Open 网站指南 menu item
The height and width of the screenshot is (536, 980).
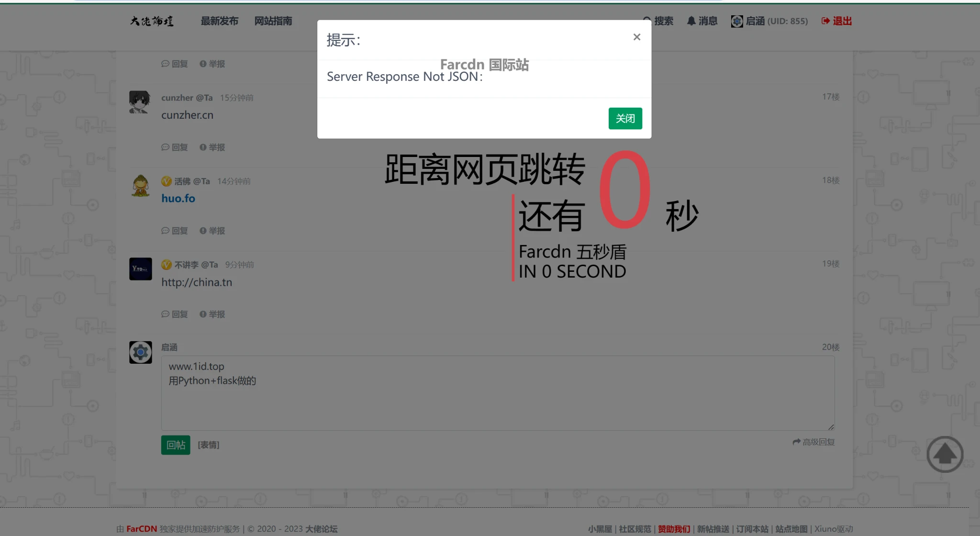tap(273, 21)
